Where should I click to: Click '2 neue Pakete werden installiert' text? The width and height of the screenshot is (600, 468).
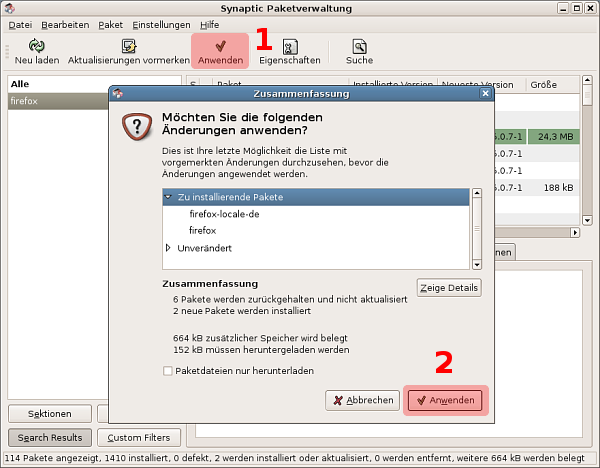[x=242, y=311]
